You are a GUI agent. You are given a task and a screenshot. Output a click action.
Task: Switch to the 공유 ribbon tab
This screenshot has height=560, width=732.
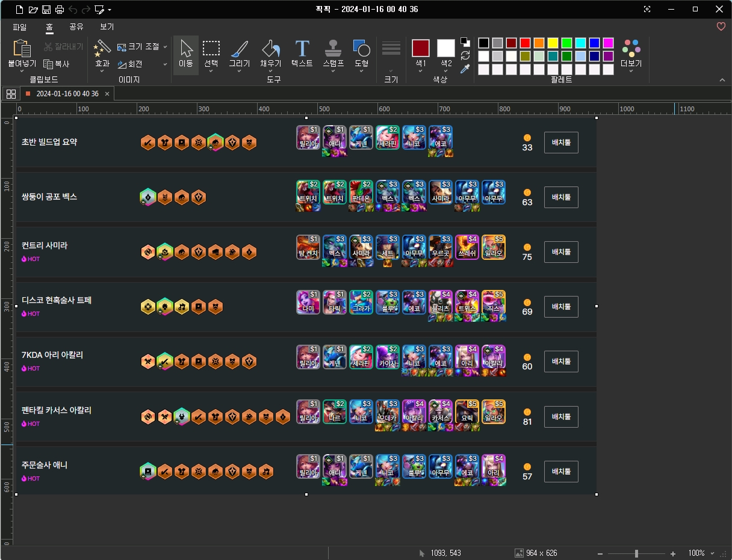76,27
